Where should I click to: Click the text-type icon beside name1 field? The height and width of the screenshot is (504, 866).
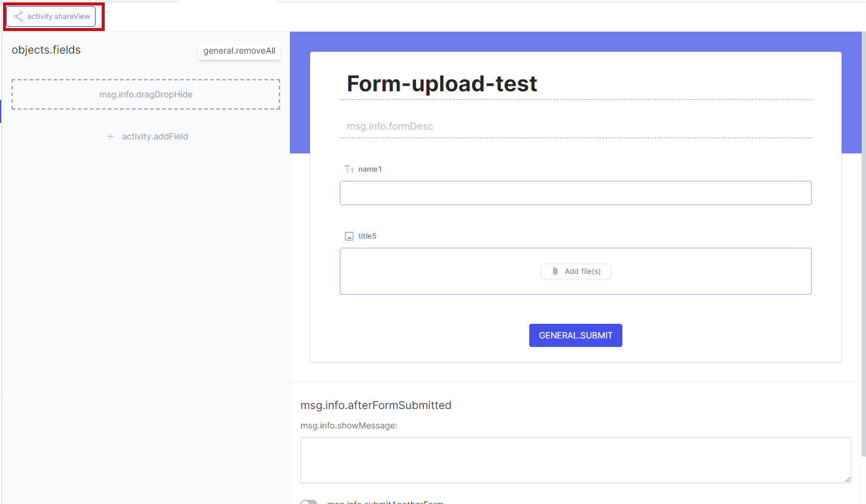point(348,169)
